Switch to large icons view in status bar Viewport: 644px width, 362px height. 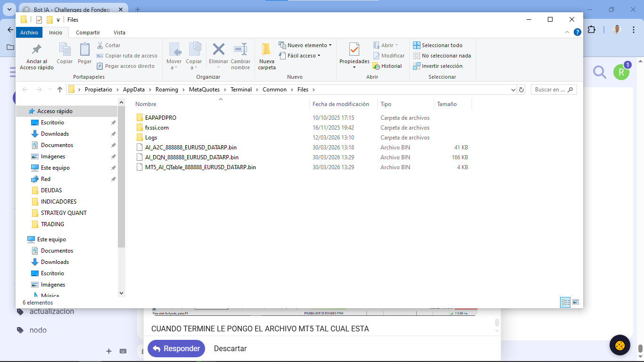coord(576,302)
